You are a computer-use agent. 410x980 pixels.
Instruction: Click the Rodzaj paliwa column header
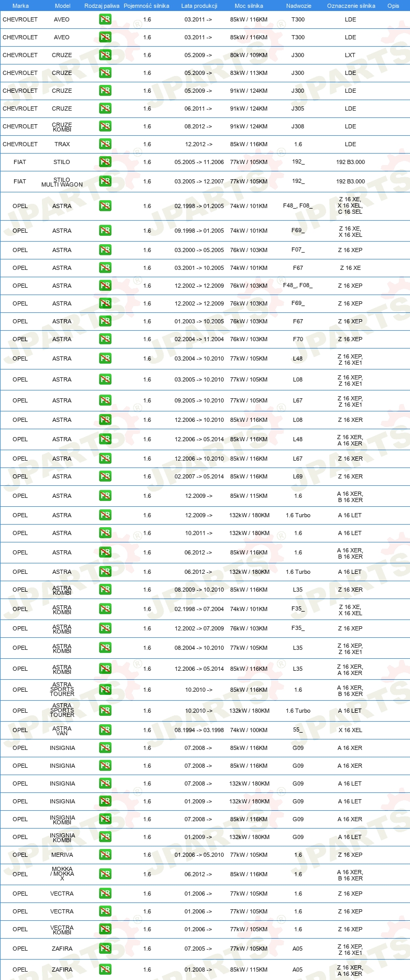coord(102,6)
